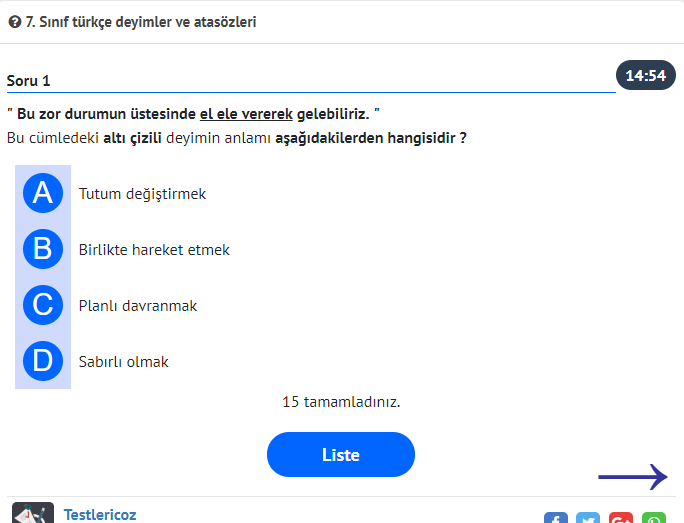Click the 'Soru 1' question heading

(28, 80)
